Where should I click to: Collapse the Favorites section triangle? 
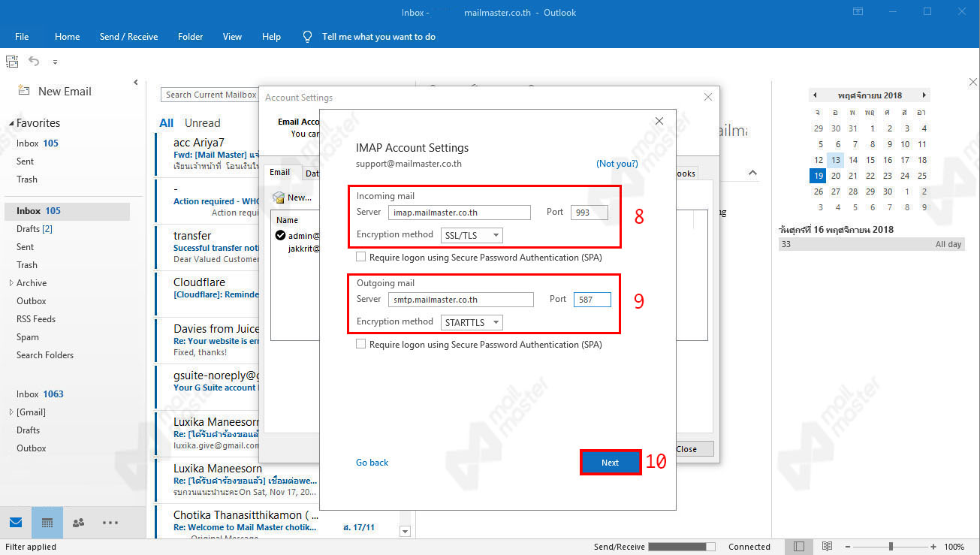[x=11, y=123]
